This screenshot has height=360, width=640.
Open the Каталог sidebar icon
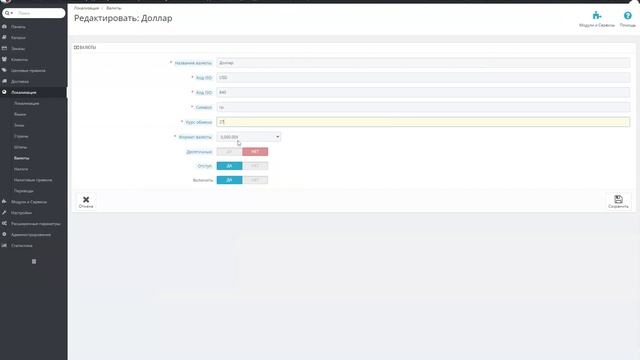pos(4,38)
